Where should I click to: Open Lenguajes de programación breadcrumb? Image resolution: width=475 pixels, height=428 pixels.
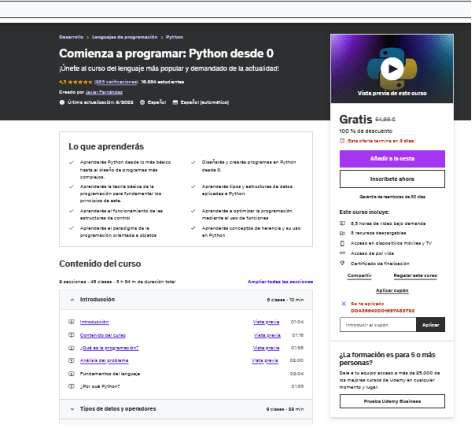125,37
